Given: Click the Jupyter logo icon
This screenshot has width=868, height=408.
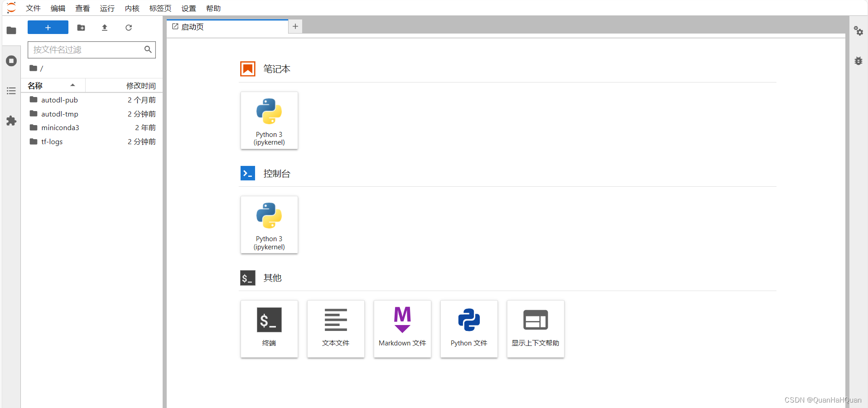Looking at the screenshot, I should click(11, 8).
